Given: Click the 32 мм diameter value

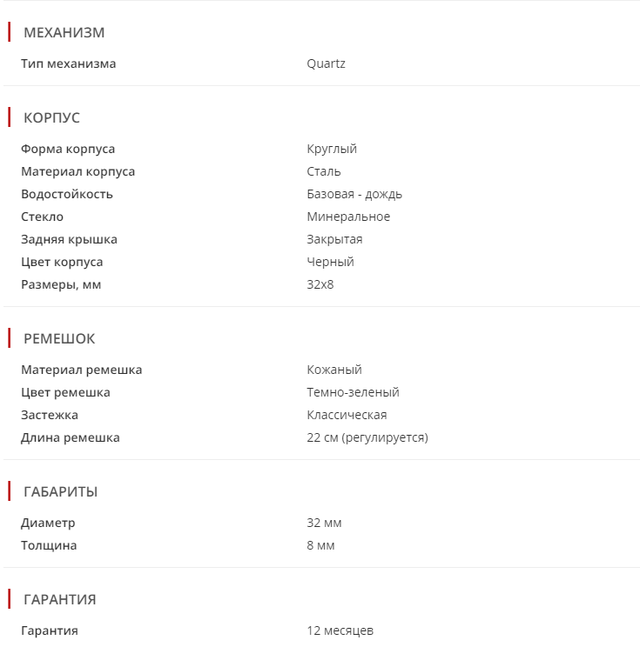Looking at the screenshot, I should click(325, 523).
